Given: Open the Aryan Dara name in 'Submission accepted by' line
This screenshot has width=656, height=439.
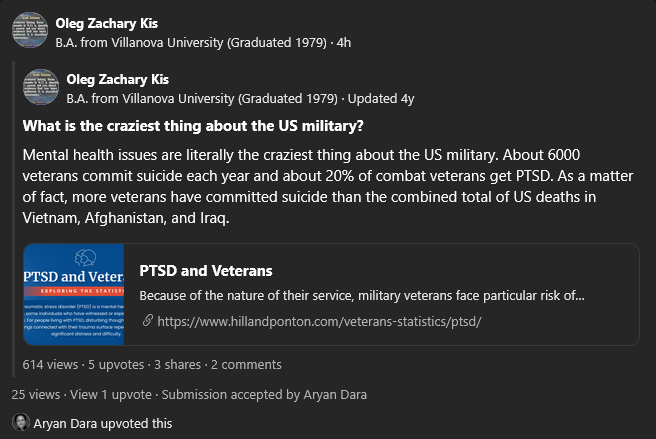Looking at the screenshot, I should 335,395.
